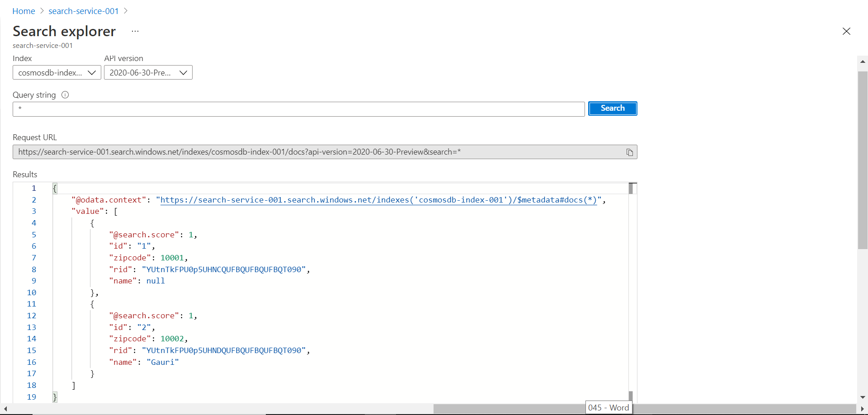Click the Query string label

pyautogui.click(x=34, y=95)
